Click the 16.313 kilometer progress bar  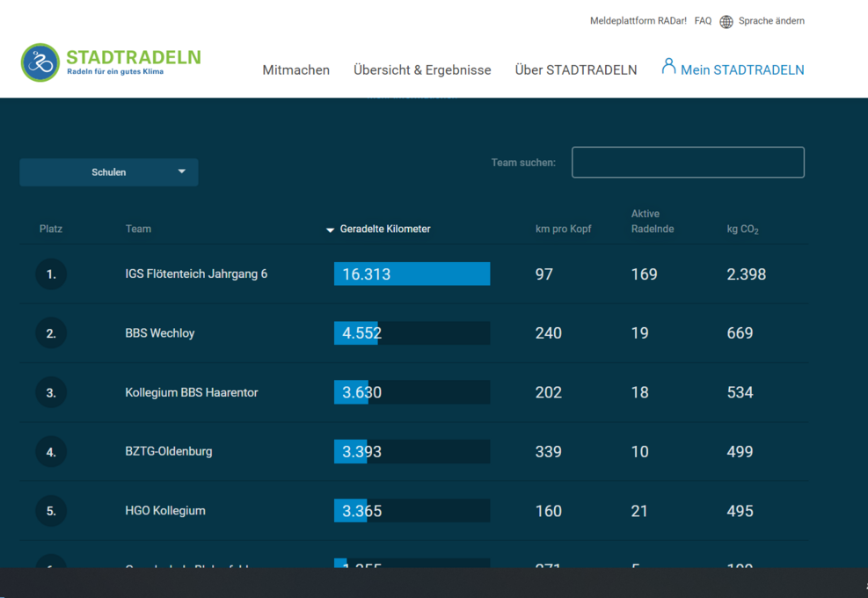click(412, 274)
